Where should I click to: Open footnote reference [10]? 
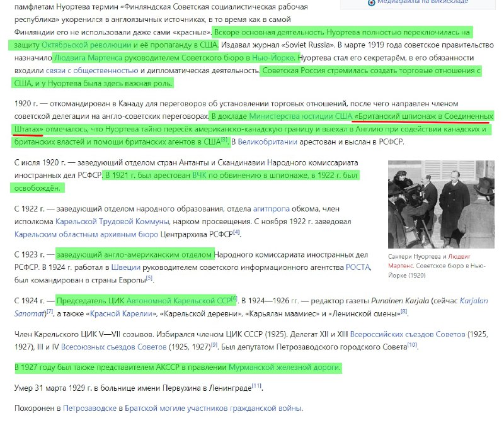[x=412, y=345]
